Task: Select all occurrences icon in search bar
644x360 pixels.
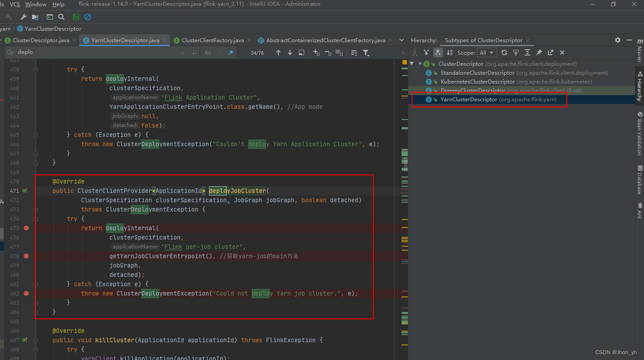Action: point(339,52)
